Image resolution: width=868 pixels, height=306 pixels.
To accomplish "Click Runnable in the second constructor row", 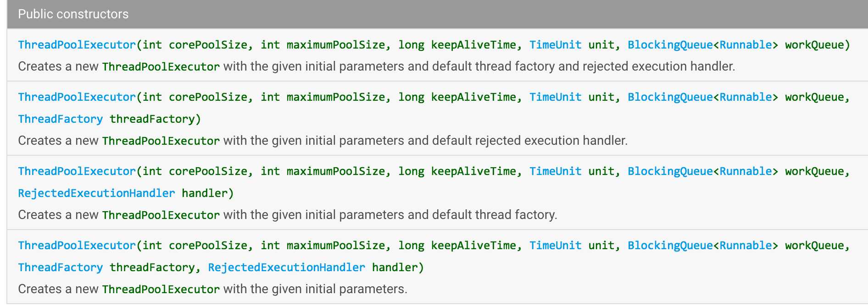I will pos(746,97).
